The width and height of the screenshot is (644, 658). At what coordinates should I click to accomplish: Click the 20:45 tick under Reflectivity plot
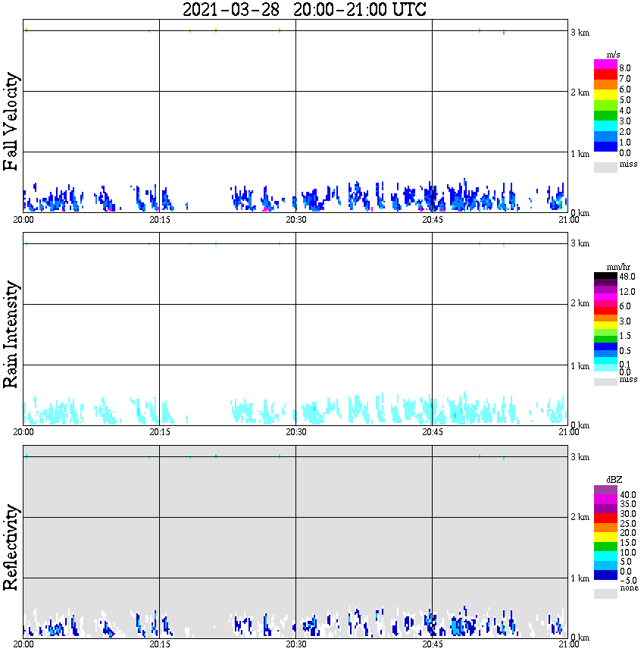tap(432, 644)
